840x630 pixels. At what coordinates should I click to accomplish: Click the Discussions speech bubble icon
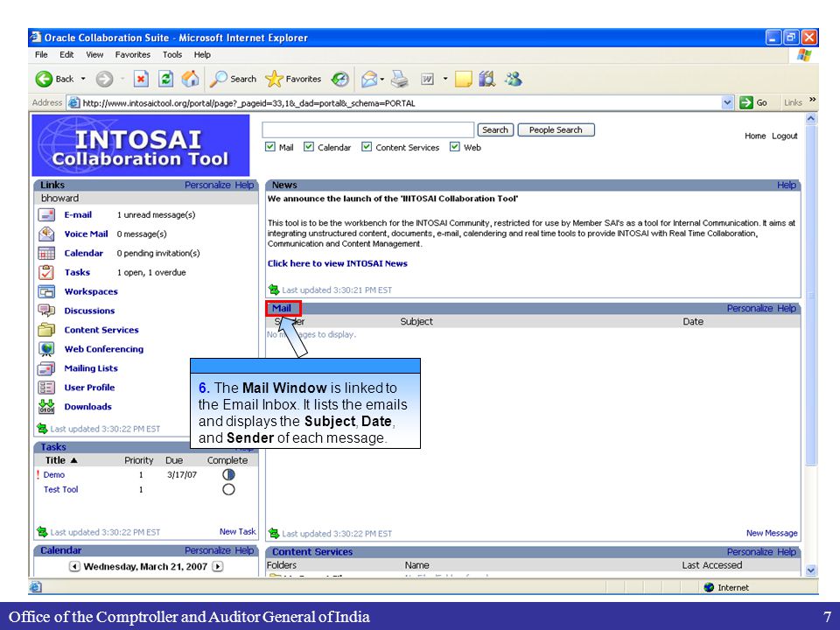pyautogui.click(x=46, y=311)
